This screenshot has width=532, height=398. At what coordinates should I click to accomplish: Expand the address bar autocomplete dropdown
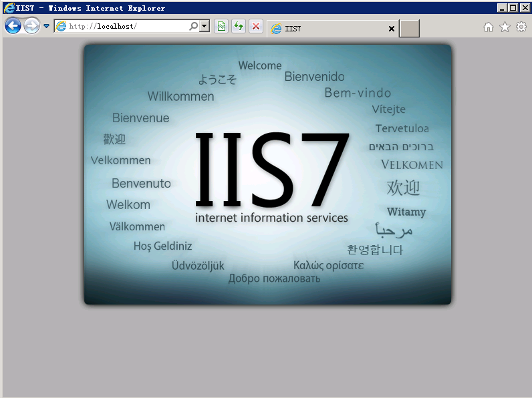(205, 26)
